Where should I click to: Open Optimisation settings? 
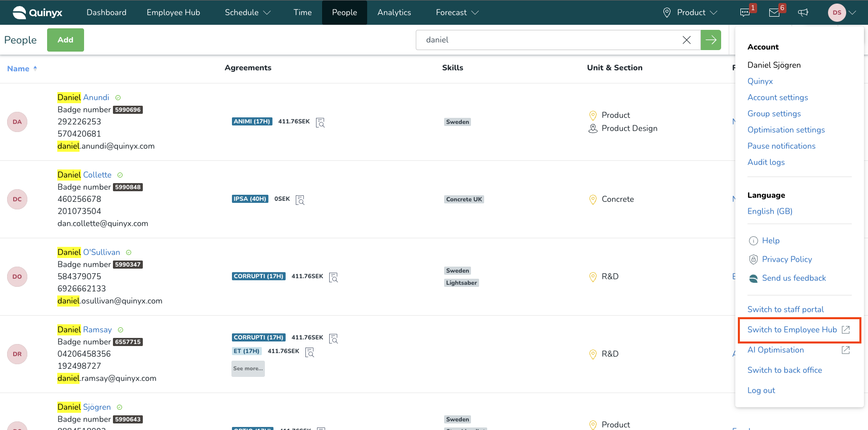(786, 130)
